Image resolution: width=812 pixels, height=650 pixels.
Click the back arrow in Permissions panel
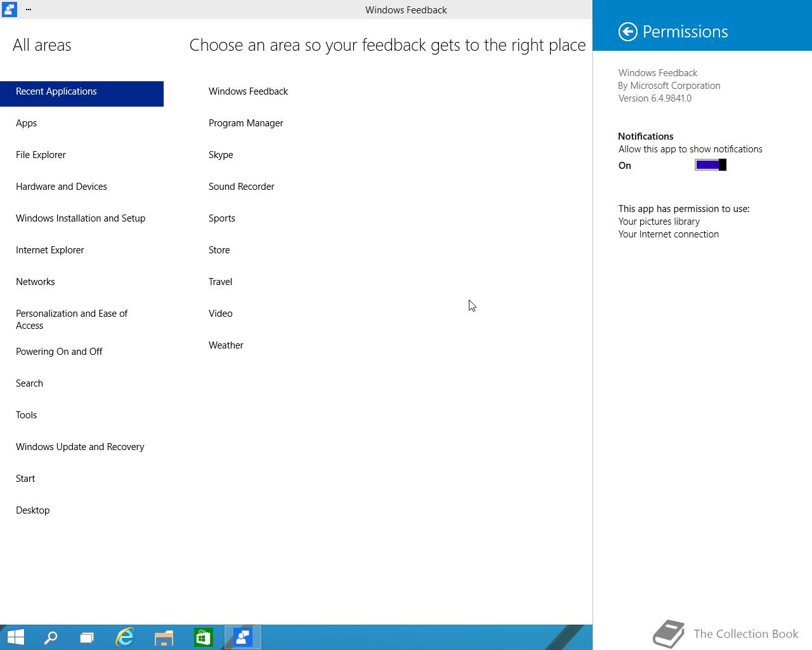click(627, 32)
